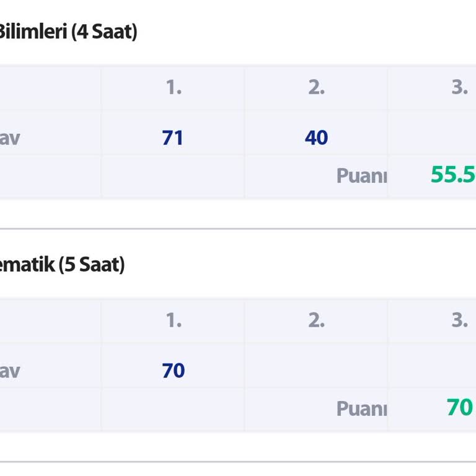Click empty third exam cell in ematik table
The image size is (476, 476).
pyautogui.click(x=432, y=366)
